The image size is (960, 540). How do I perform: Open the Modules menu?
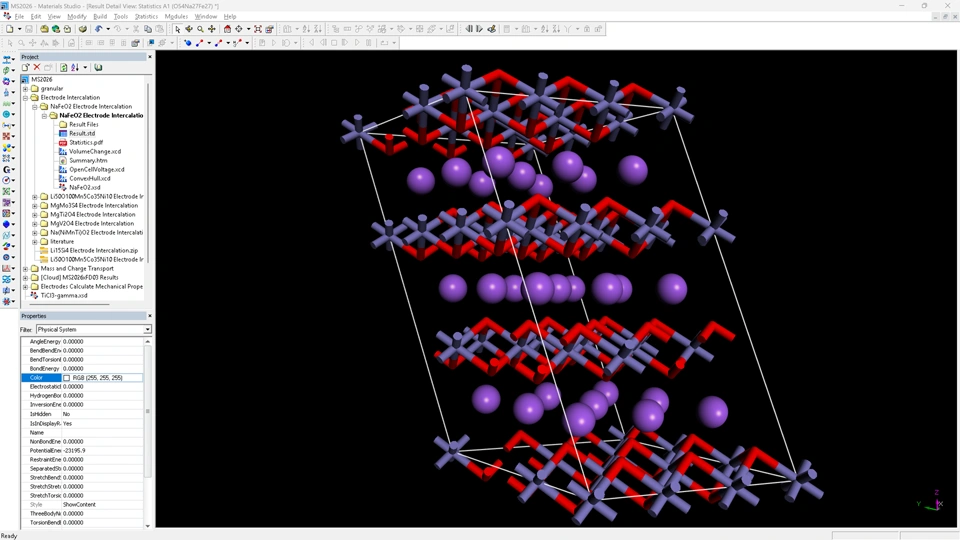tap(176, 17)
